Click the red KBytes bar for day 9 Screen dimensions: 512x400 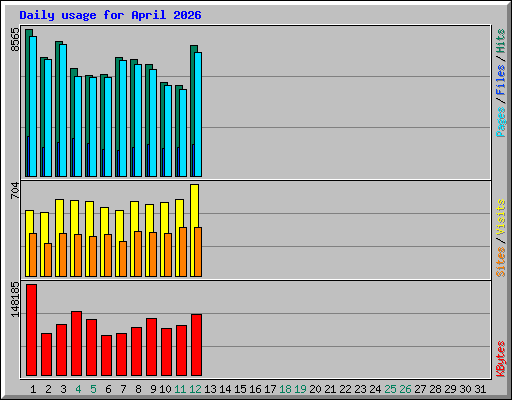point(151,347)
